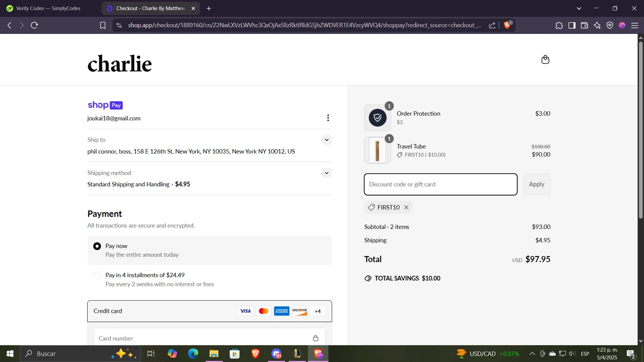644x362 pixels.
Task: Click the Travel Tube product thumbnail
Action: [378, 150]
